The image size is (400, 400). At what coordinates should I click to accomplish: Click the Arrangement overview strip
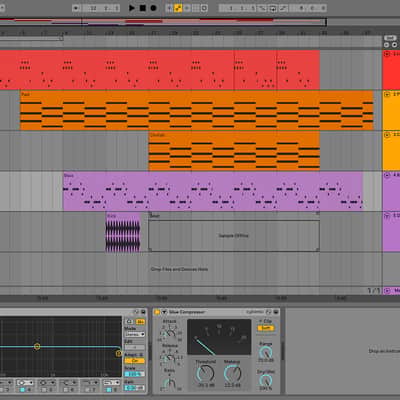pos(163,22)
